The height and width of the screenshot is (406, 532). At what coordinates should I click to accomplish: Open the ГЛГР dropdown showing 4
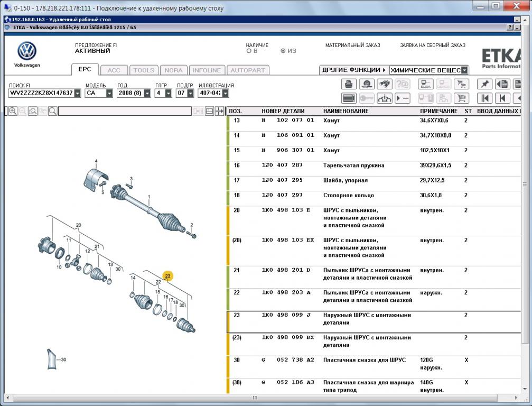169,93
